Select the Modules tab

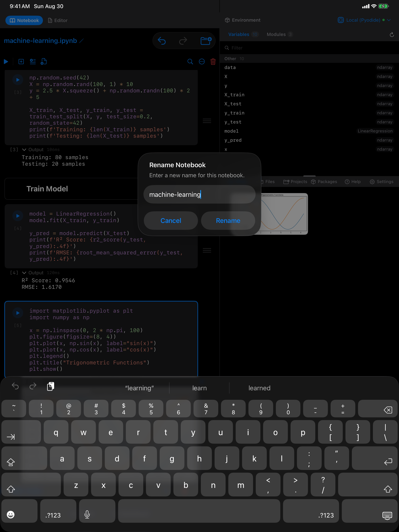pyautogui.click(x=280, y=34)
